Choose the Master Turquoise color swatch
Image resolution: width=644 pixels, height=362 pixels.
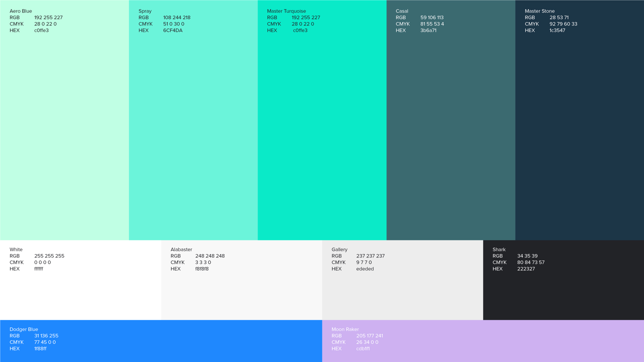pyautogui.click(x=322, y=120)
